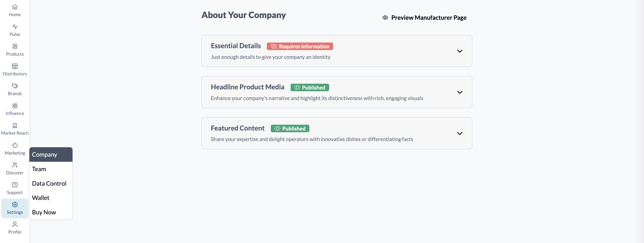Click the Requires Information badge
This screenshot has height=243, width=644.
[x=300, y=46]
